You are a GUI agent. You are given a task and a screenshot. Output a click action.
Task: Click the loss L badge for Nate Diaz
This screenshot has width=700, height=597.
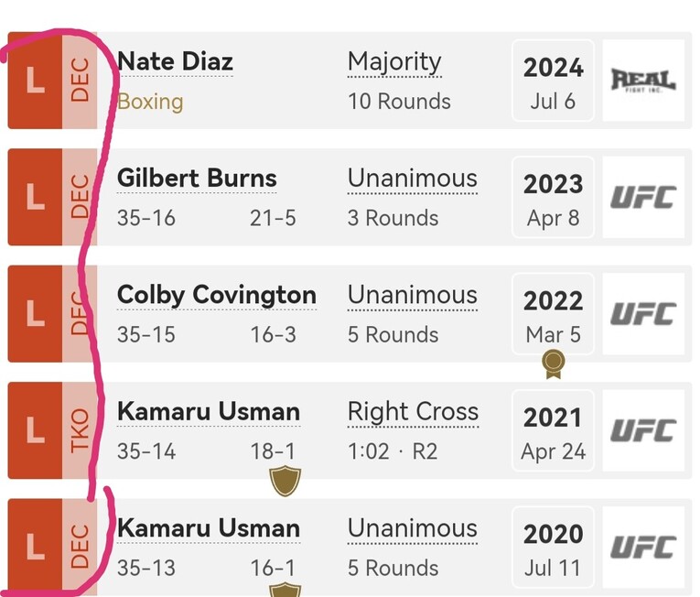pos(36,81)
